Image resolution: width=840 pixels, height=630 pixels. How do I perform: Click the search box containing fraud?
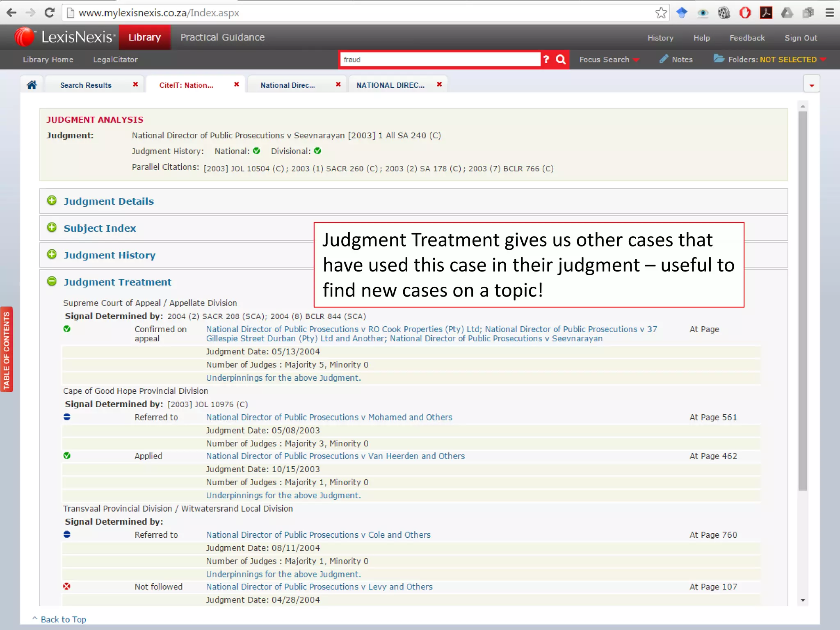click(x=440, y=59)
